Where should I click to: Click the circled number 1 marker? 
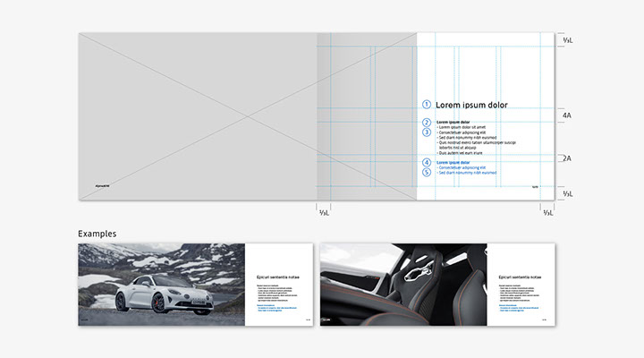(427, 105)
